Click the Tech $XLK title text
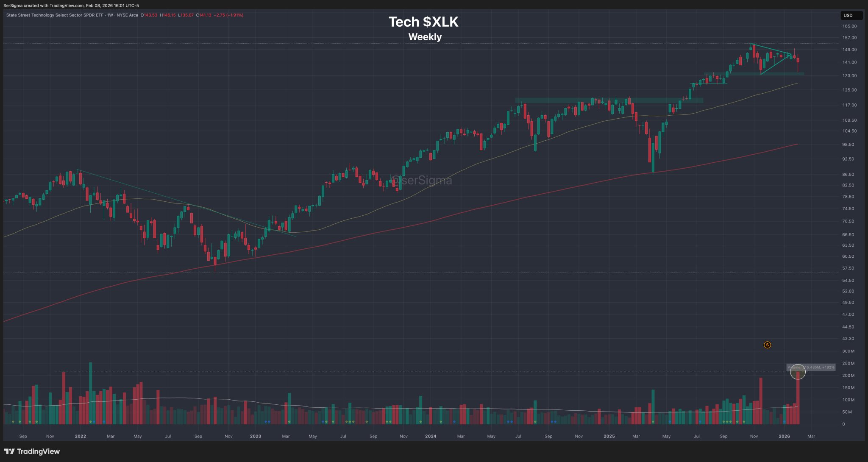The height and width of the screenshot is (462, 868). pyautogui.click(x=423, y=22)
